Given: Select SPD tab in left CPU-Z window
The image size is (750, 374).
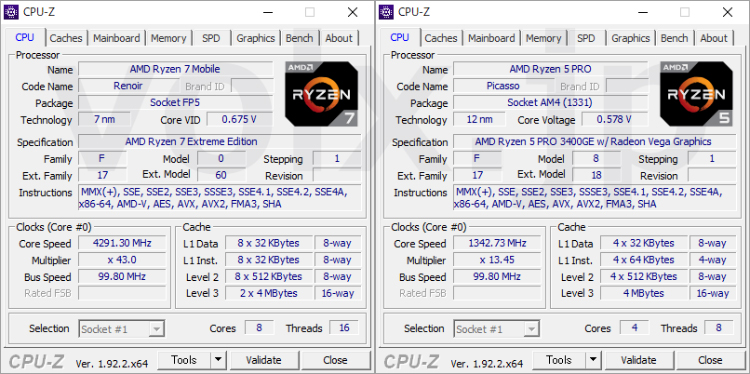Looking at the screenshot, I should click(211, 38).
